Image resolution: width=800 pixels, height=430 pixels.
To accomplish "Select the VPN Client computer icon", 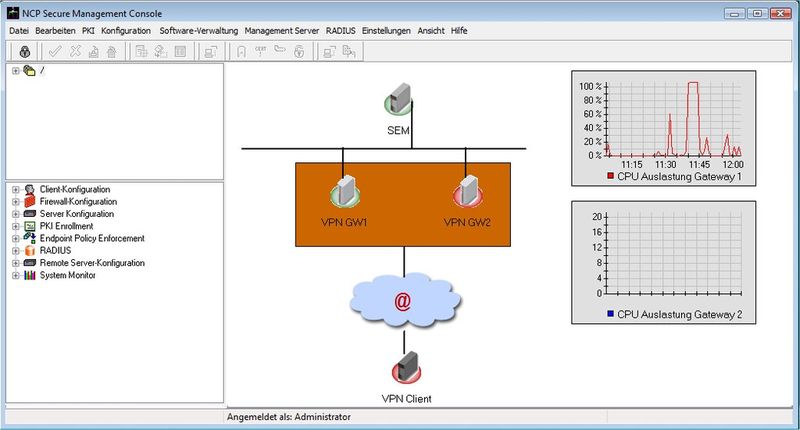I will (407, 367).
